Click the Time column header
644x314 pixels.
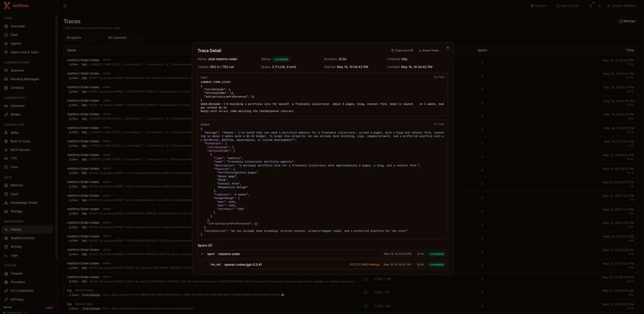[x=630, y=50]
